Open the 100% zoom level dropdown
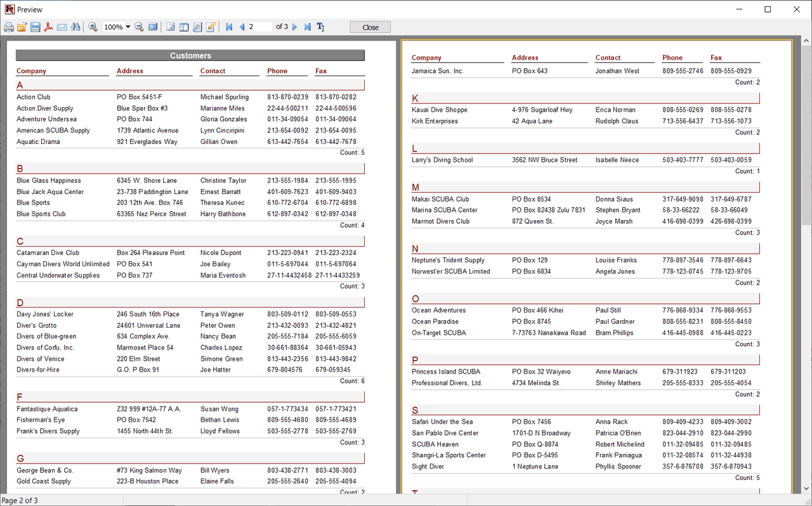Viewport: 812px width, 506px height. click(128, 27)
